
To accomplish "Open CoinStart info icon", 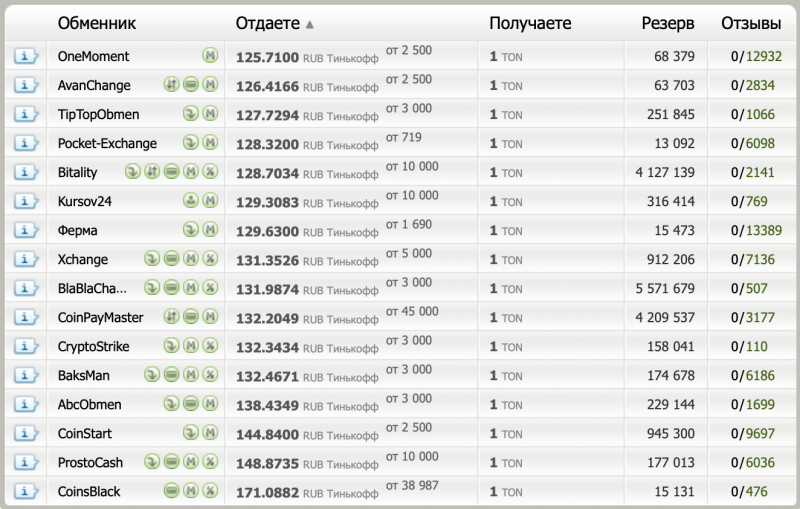I will click(26, 434).
